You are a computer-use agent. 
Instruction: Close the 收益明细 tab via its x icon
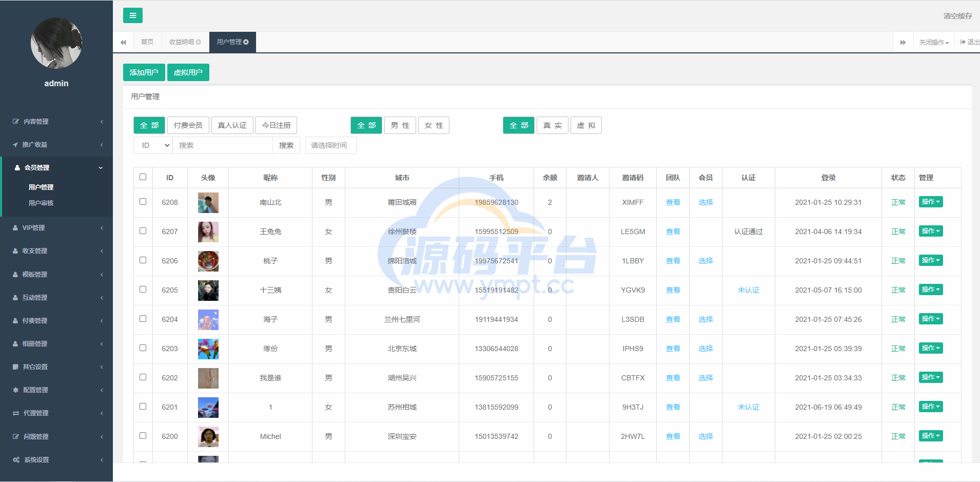pos(199,42)
